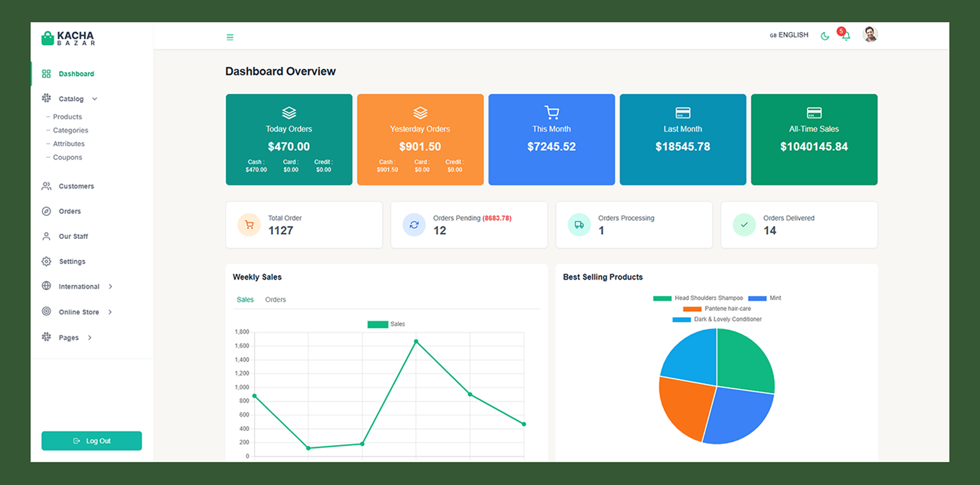The image size is (980, 485).
Task: Select the Customers sidebar icon
Action: 46,186
